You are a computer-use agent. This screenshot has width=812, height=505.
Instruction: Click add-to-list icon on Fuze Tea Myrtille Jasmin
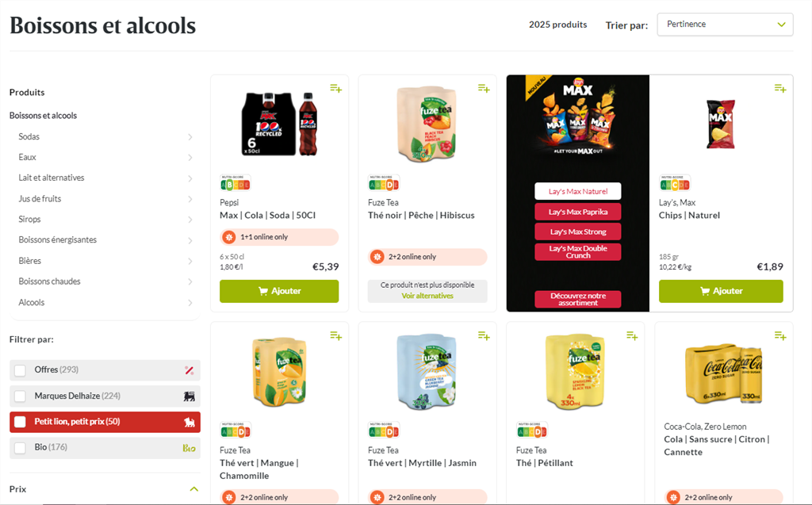(484, 336)
